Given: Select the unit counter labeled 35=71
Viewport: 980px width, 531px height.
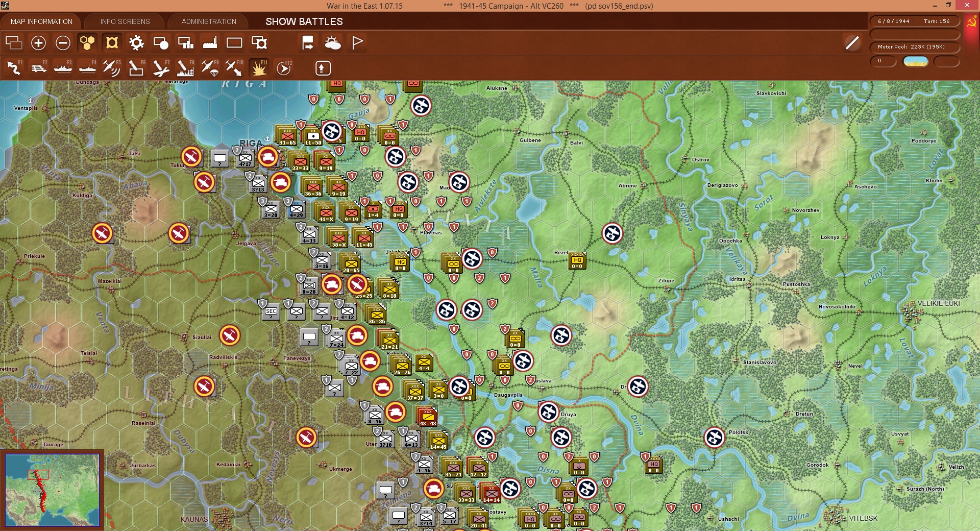Looking at the screenshot, I should (453, 468).
